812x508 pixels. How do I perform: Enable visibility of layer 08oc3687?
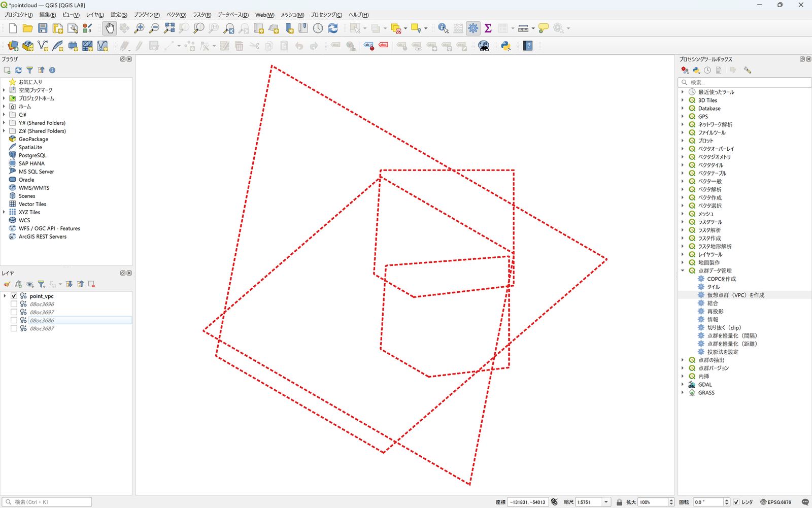point(14,328)
